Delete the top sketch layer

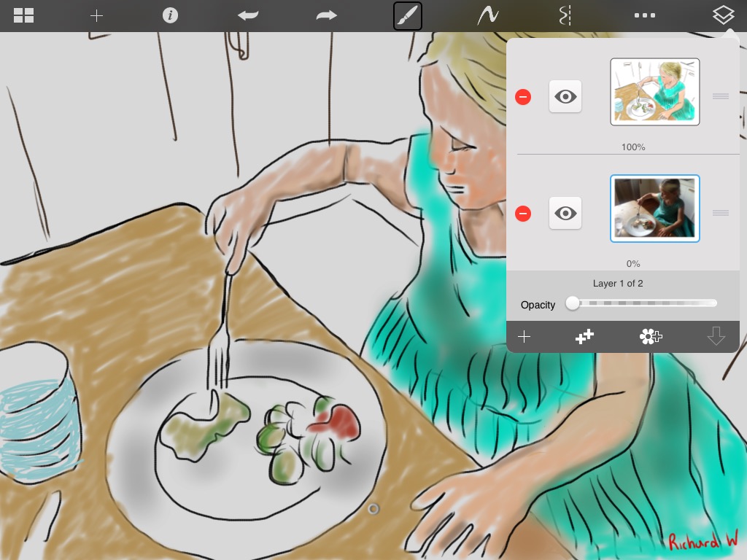coord(523,97)
